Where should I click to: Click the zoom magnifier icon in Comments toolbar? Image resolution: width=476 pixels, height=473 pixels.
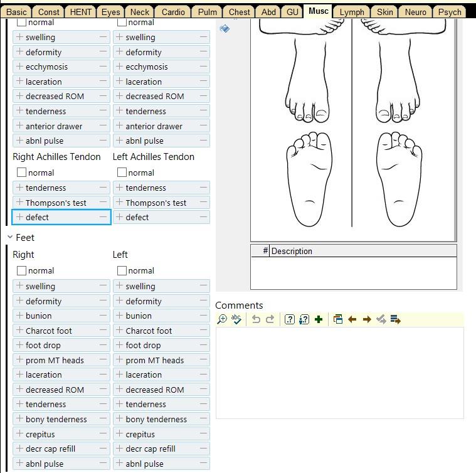222,319
